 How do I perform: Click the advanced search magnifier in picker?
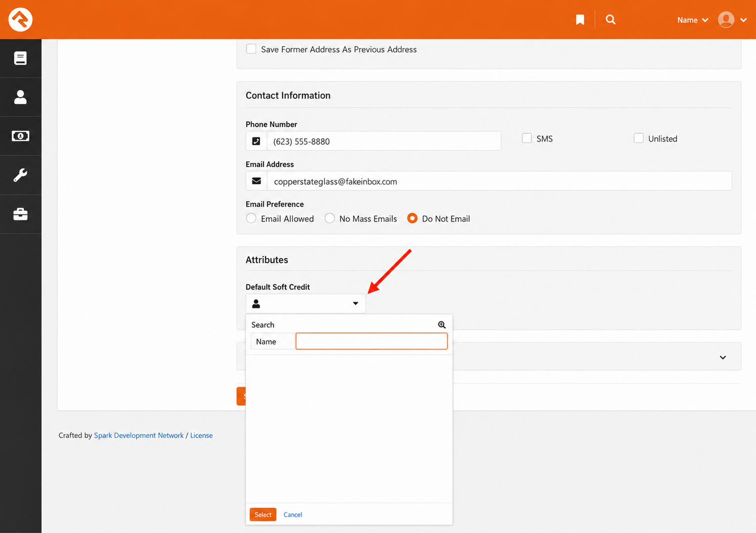pos(442,325)
